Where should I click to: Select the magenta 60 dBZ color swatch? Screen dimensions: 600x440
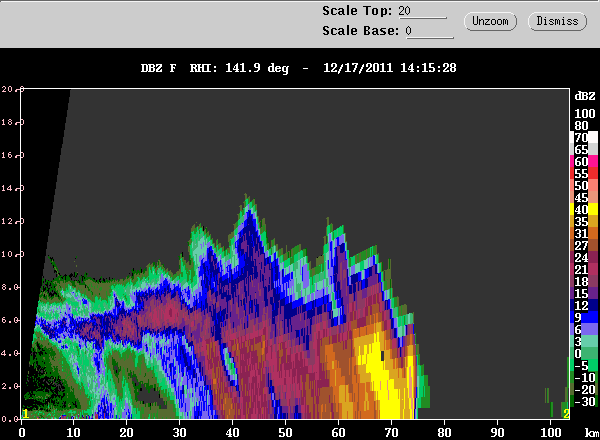tap(593, 161)
